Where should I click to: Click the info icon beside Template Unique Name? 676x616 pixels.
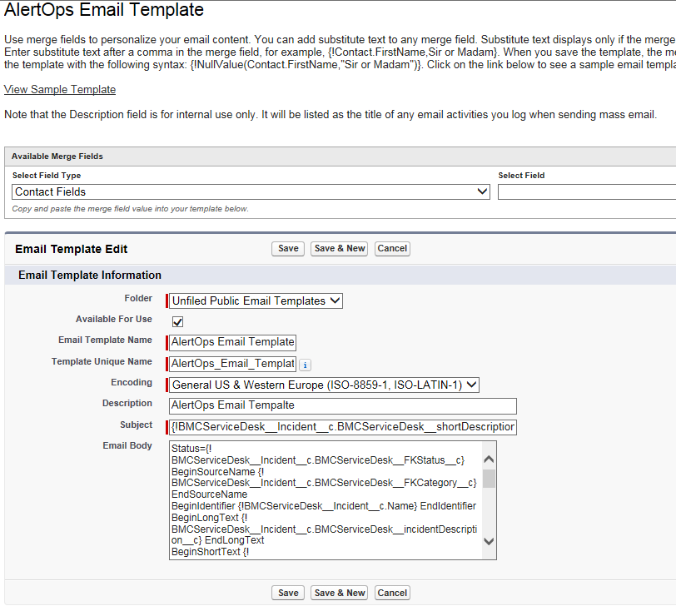point(305,365)
